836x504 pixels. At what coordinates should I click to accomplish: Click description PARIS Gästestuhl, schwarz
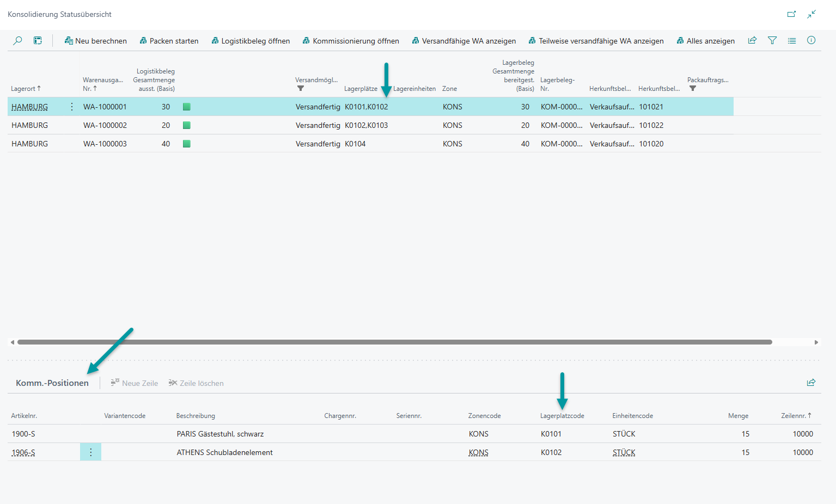tap(220, 434)
